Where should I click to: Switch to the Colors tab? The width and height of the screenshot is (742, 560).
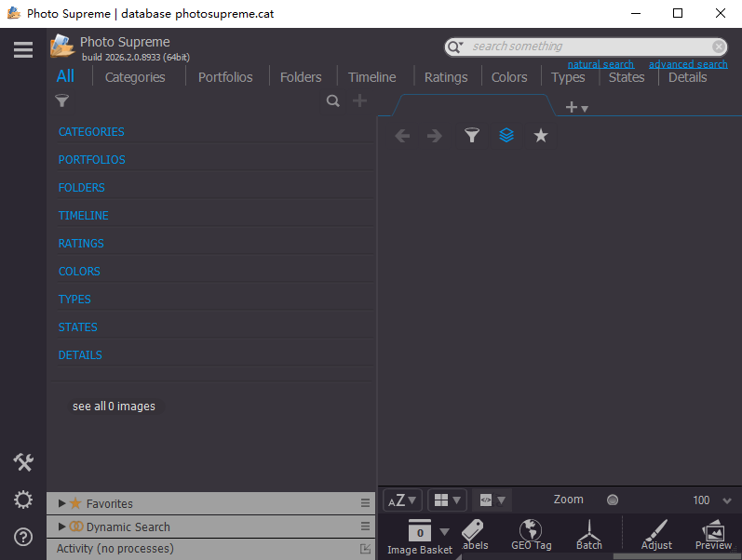coord(509,77)
